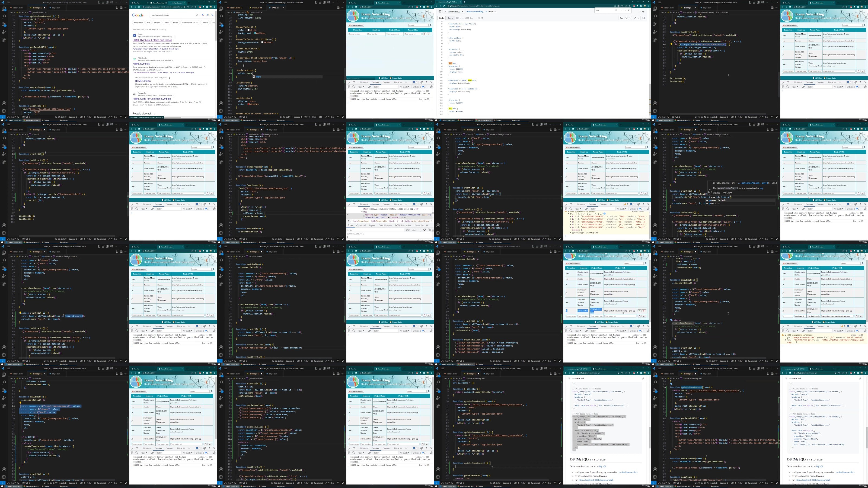The width and height of the screenshot is (868, 488).
Task: Toggle Panel layout in VS Code beside Google
Action: tap(103, 2)
